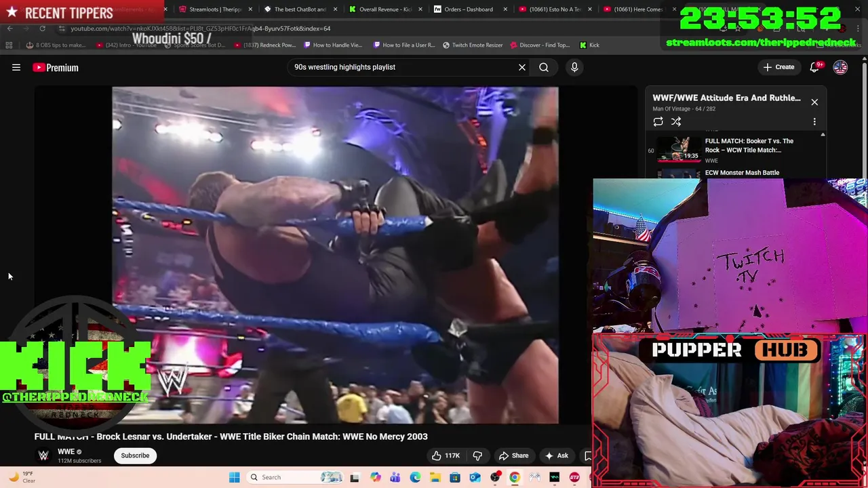Open Outlook from the taskbar

[x=475, y=477]
